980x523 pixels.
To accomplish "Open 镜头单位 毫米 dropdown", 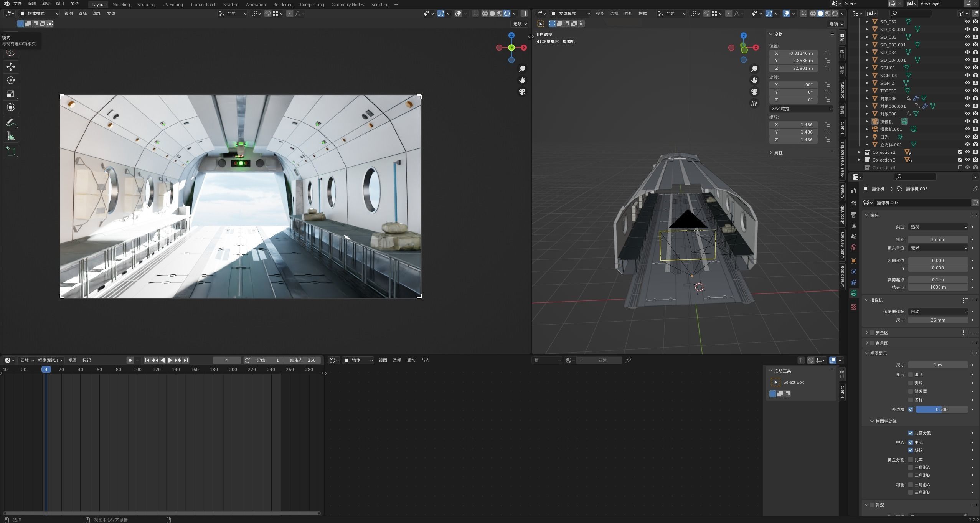I will [938, 248].
